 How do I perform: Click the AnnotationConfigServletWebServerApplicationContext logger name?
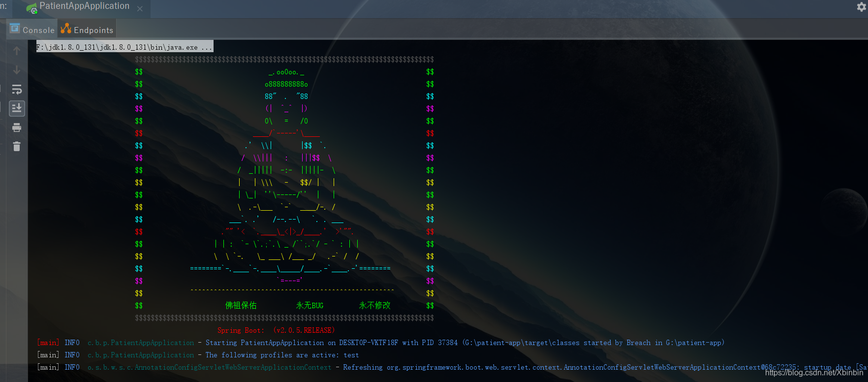click(210, 367)
